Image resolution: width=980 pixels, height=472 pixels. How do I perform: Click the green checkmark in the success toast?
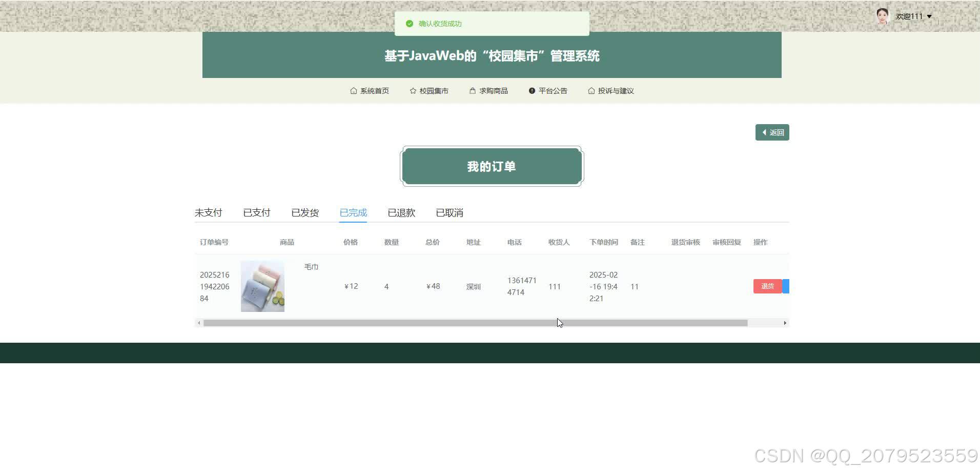tap(409, 24)
